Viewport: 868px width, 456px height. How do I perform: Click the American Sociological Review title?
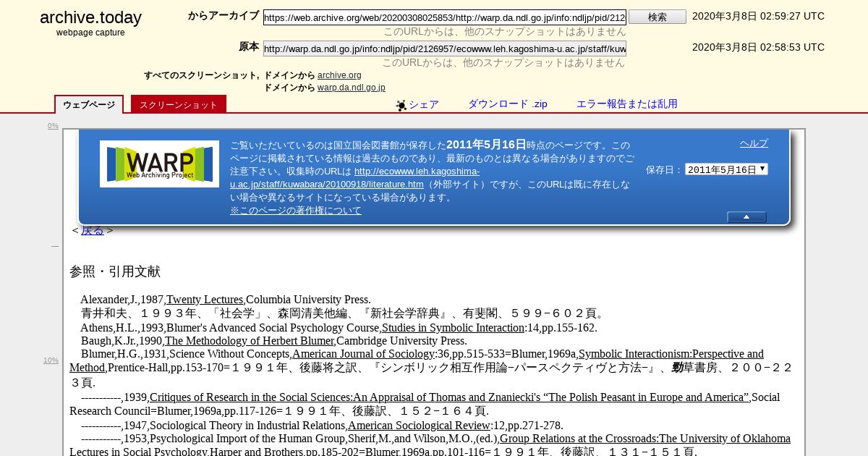tap(420, 426)
